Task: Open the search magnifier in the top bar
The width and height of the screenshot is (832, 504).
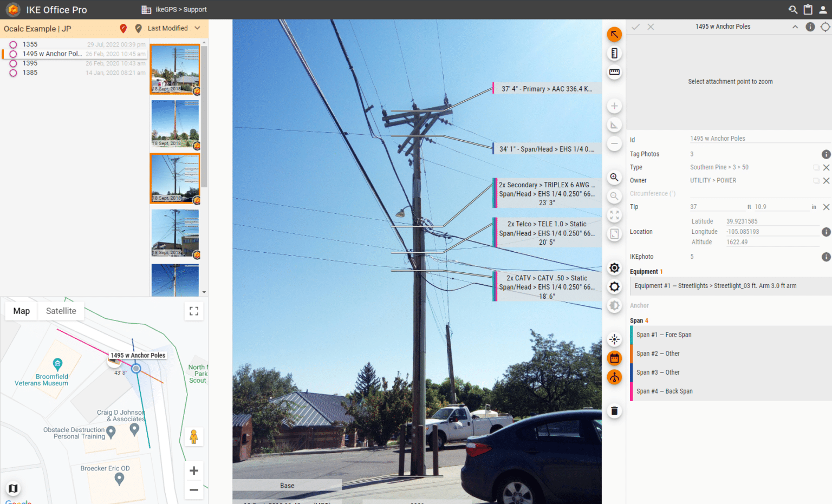Action: point(792,9)
